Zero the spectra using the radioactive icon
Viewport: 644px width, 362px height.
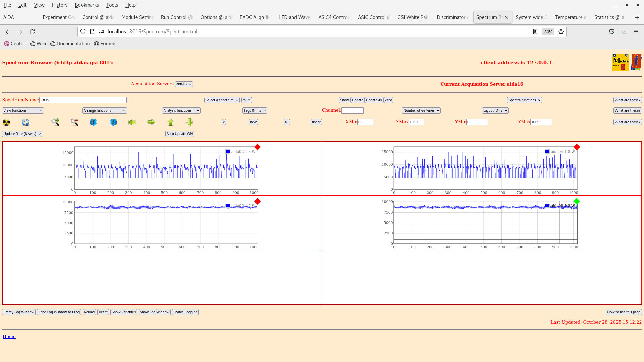[6, 122]
